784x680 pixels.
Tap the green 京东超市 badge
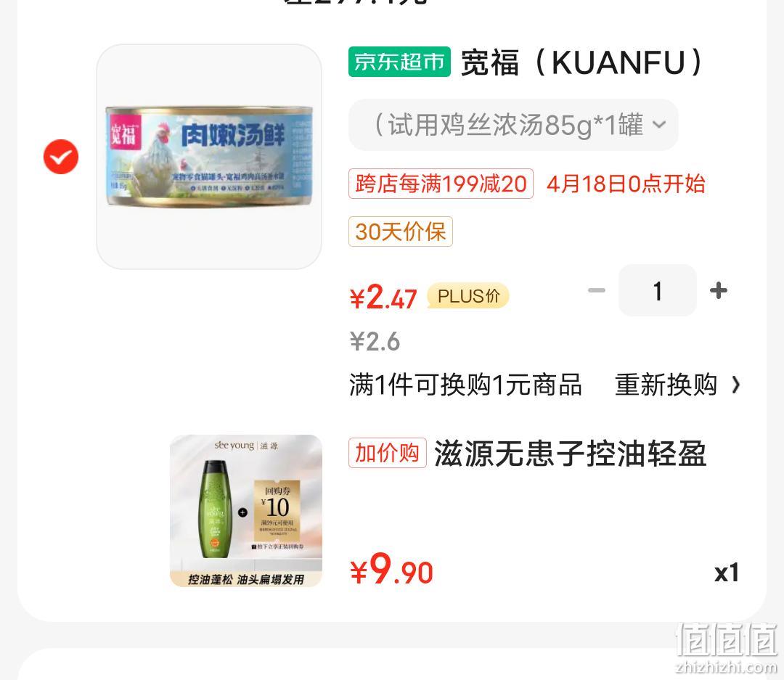click(399, 62)
